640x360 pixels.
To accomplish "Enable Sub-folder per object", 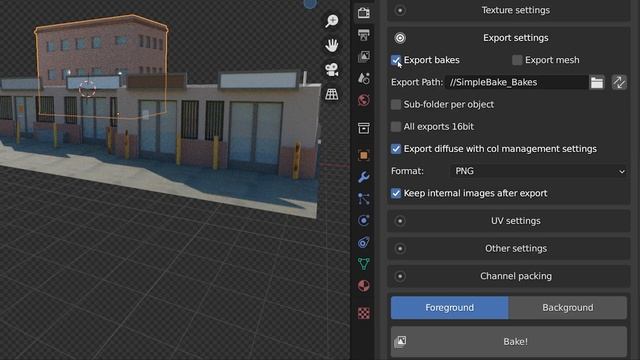I will tap(396, 104).
